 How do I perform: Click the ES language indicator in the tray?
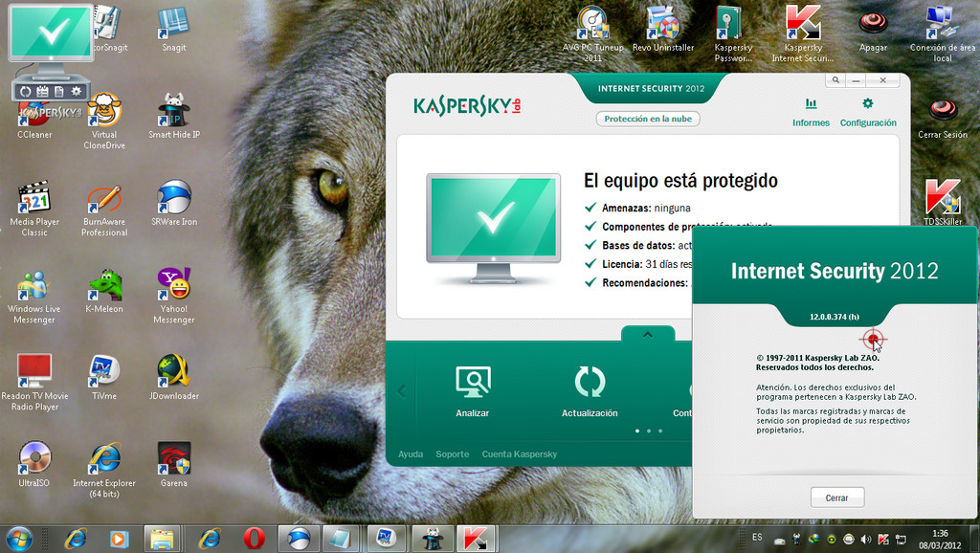(x=757, y=538)
